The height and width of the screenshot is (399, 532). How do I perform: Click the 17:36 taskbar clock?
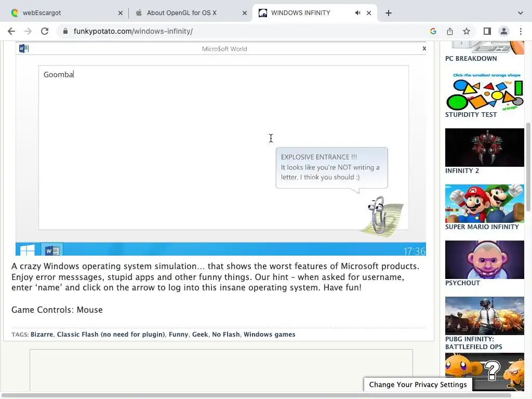tap(414, 251)
